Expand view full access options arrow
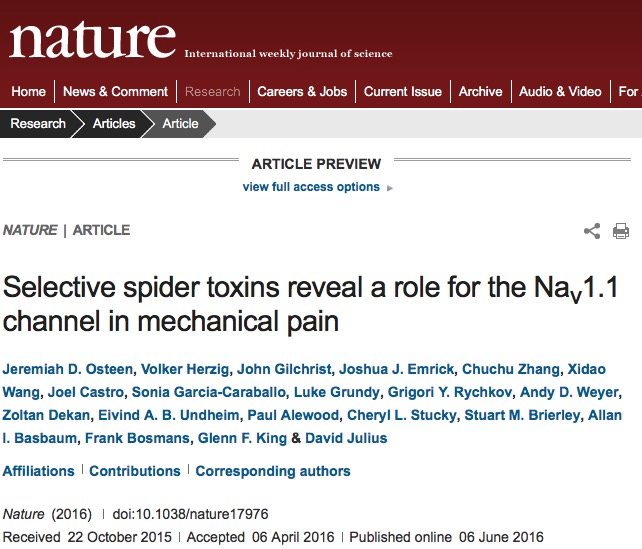Image resolution: width=642 pixels, height=549 pixels. [x=390, y=188]
